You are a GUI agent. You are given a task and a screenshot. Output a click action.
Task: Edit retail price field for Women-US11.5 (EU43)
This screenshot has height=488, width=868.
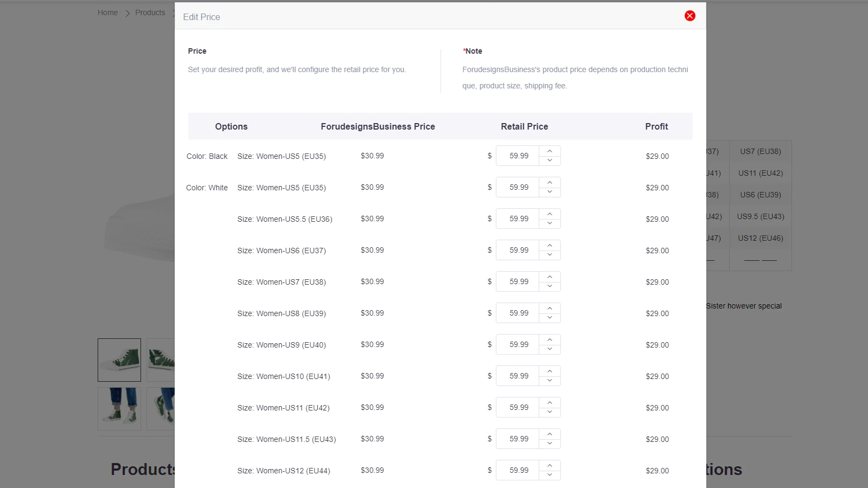tap(518, 439)
